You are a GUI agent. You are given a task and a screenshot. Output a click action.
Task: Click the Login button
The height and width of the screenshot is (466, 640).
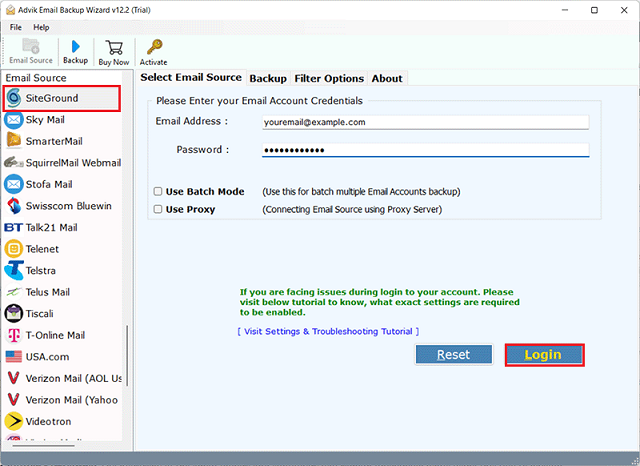coord(544,355)
